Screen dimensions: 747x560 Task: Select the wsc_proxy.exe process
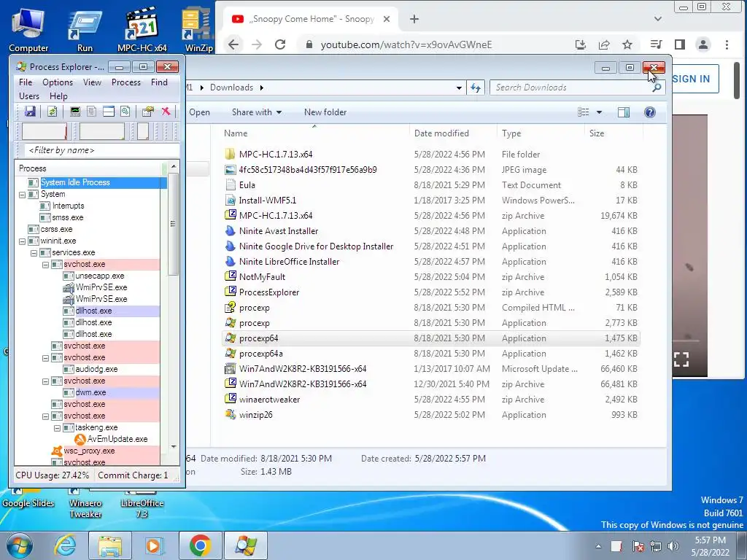[89, 451]
